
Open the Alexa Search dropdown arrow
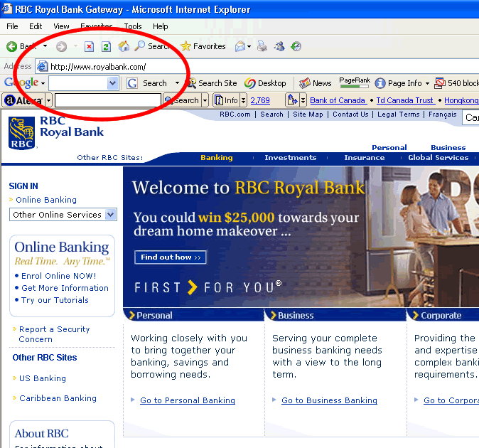click(205, 100)
